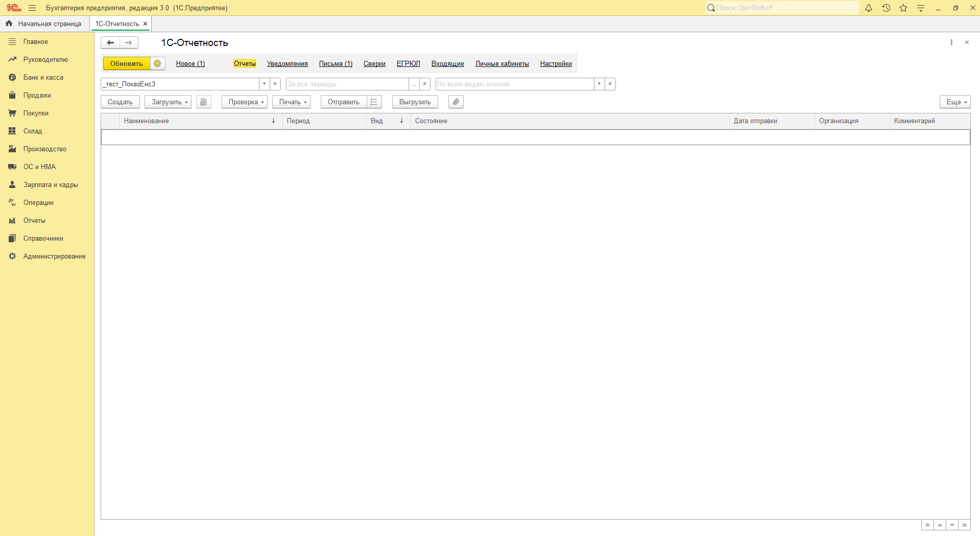Viewport: 980px width, 536px height.
Task: Open the Личные кабинеты link
Action: click(502, 63)
